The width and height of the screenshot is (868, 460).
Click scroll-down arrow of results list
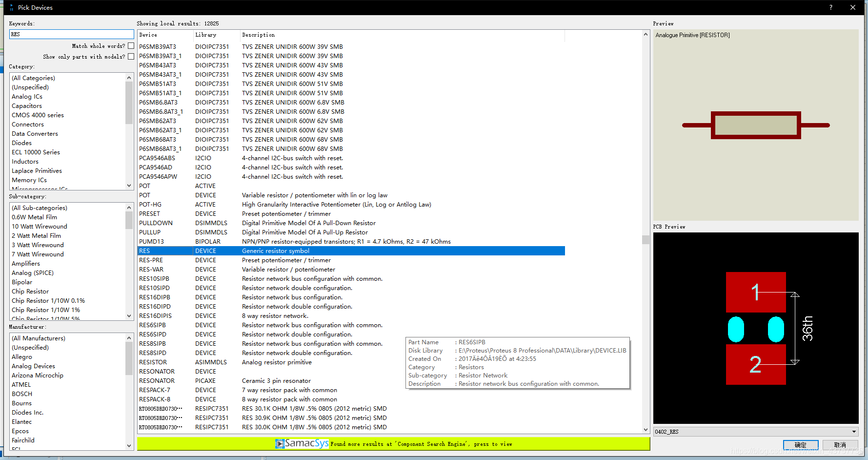646,430
